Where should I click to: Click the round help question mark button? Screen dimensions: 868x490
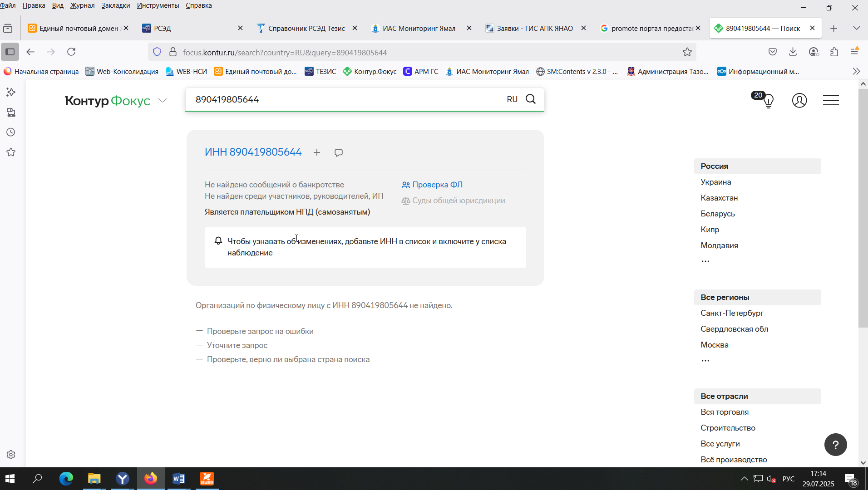point(836,445)
